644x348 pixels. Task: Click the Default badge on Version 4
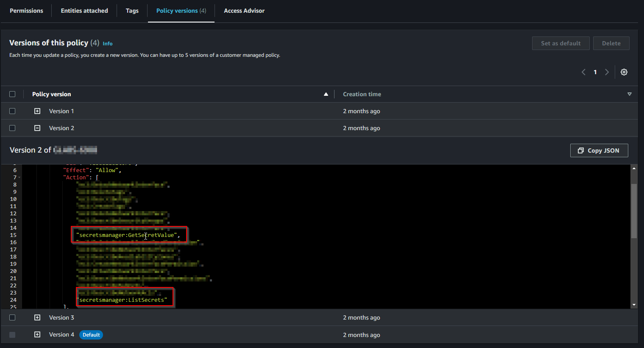[x=91, y=335]
